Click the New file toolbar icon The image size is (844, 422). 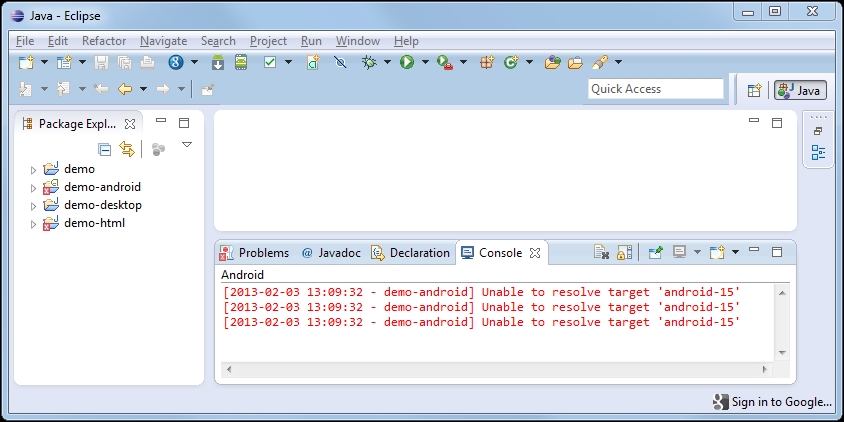(26, 62)
